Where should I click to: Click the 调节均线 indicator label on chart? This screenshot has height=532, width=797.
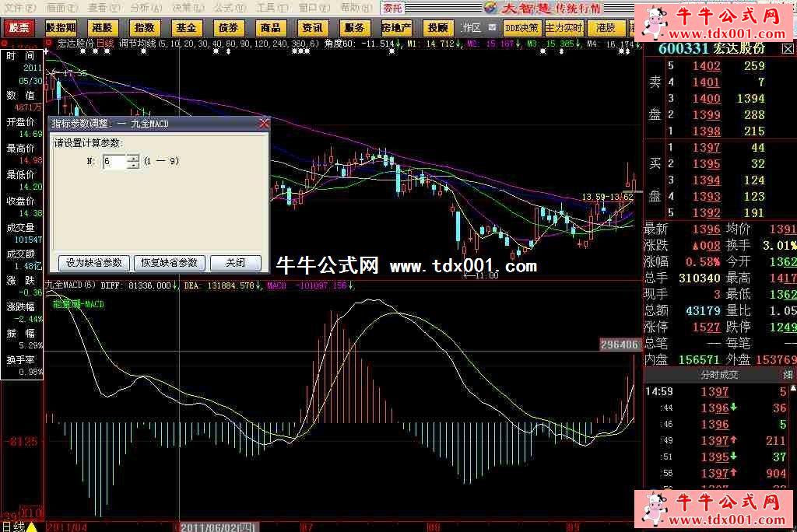(x=137, y=44)
